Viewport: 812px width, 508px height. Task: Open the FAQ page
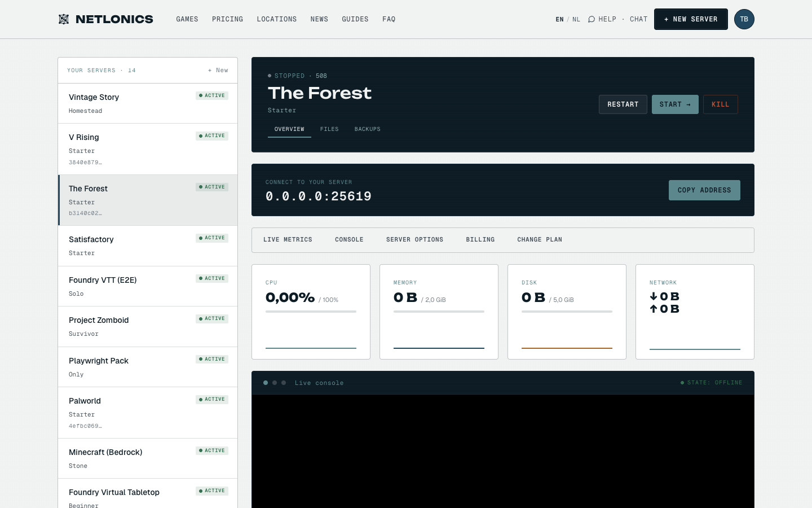click(x=389, y=19)
